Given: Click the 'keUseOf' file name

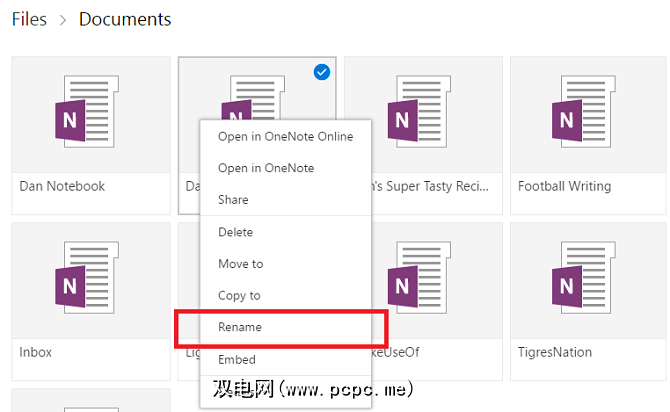Looking at the screenshot, I should click(x=396, y=352).
